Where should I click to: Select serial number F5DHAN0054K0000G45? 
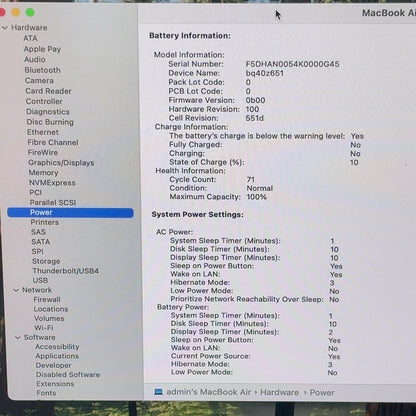pos(292,64)
